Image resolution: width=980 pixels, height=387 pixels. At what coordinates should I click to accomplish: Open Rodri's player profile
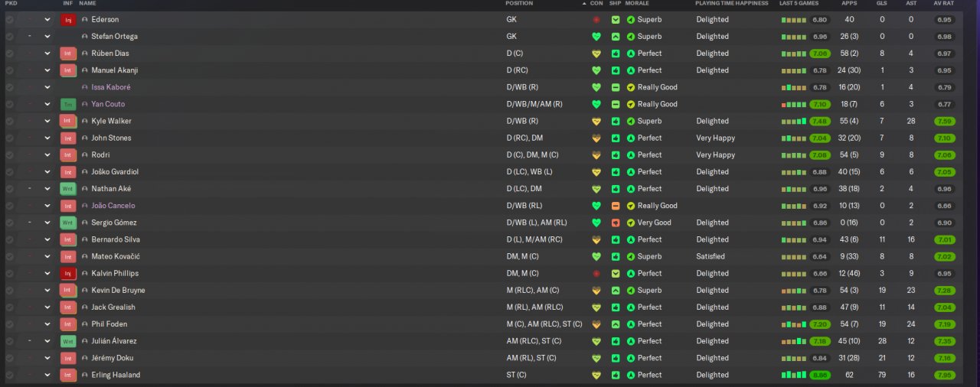tap(100, 155)
